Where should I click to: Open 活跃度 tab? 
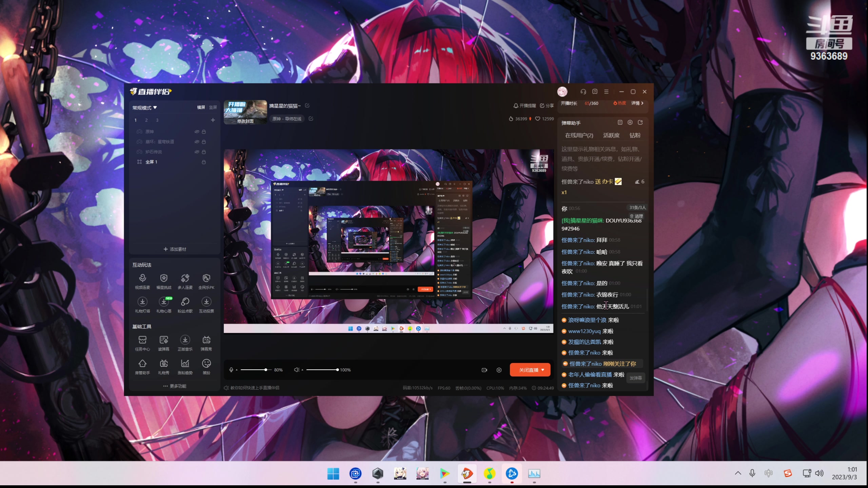[x=611, y=135]
